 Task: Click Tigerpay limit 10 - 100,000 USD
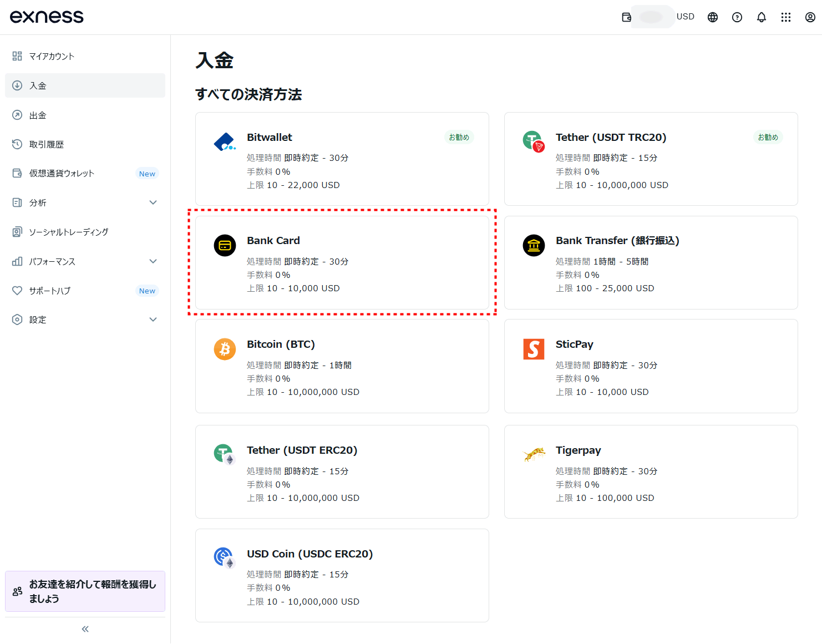click(x=615, y=498)
